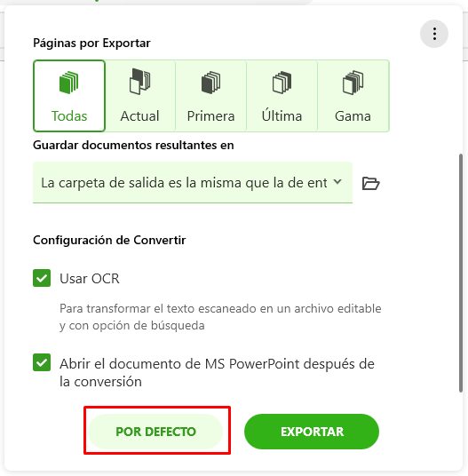Click the Usar OCR label text
This screenshot has width=468, height=476.
[x=90, y=278]
